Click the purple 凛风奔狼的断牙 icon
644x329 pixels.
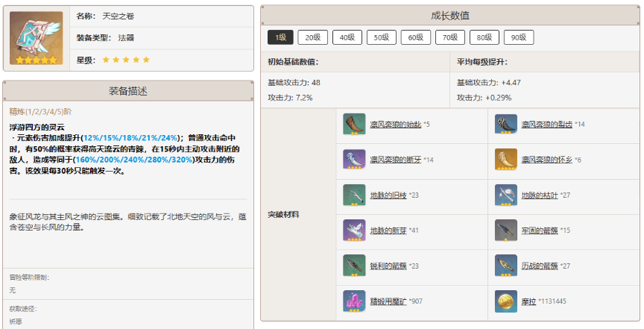354,160
